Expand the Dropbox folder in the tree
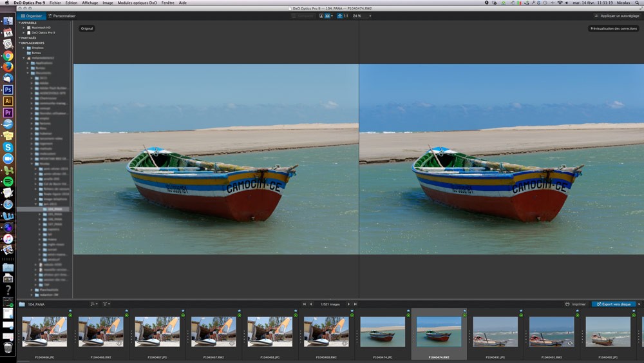 pyautogui.click(x=24, y=48)
